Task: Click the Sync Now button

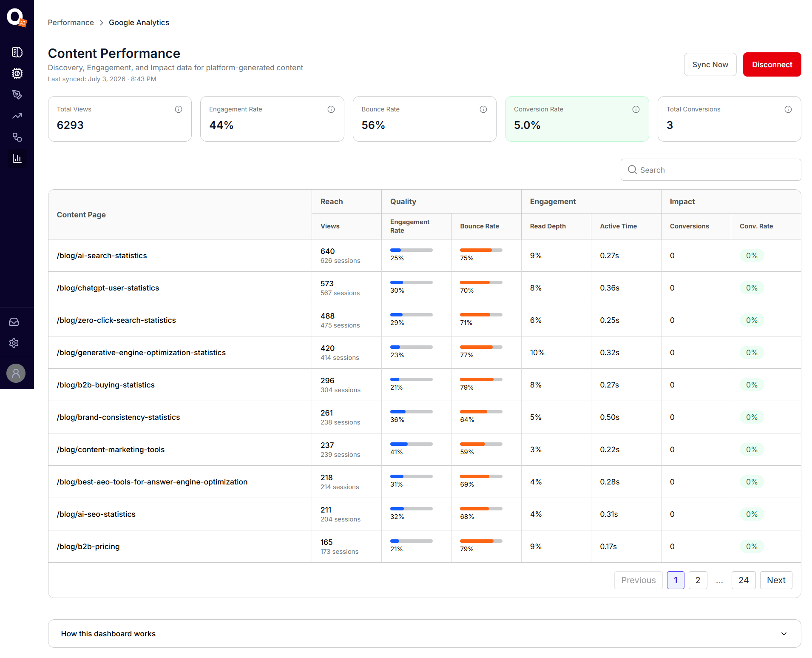Action: 710,65
